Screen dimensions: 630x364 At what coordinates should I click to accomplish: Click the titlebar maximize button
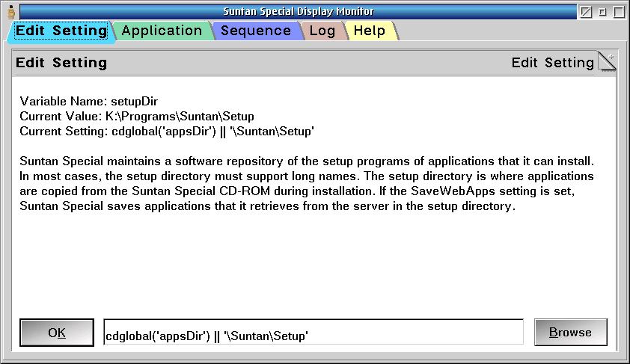[x=619, y=12]
